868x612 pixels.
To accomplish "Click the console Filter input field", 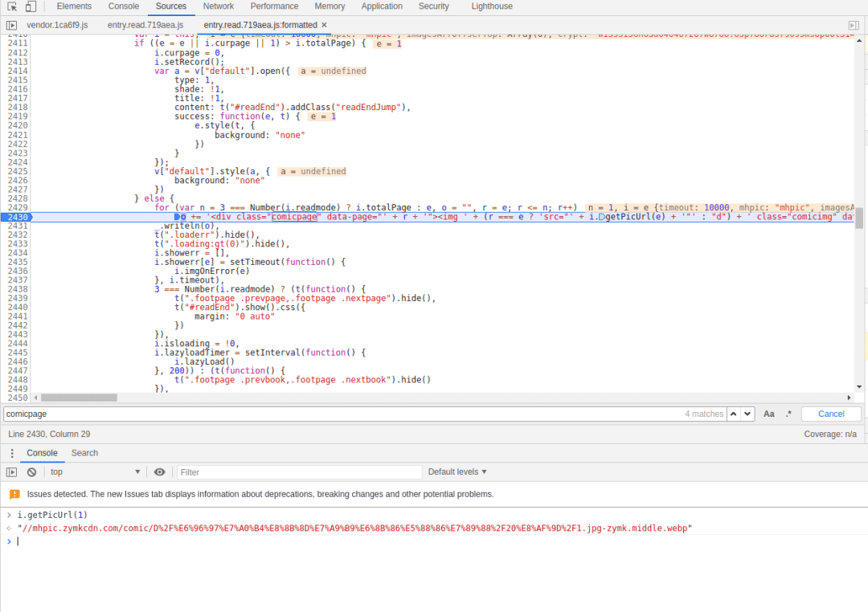I will [299, 472].
